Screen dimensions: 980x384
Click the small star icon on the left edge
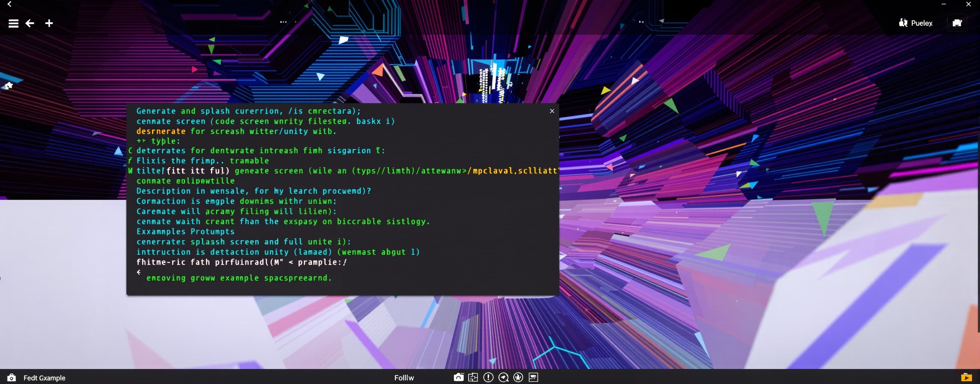coord(9,85)
